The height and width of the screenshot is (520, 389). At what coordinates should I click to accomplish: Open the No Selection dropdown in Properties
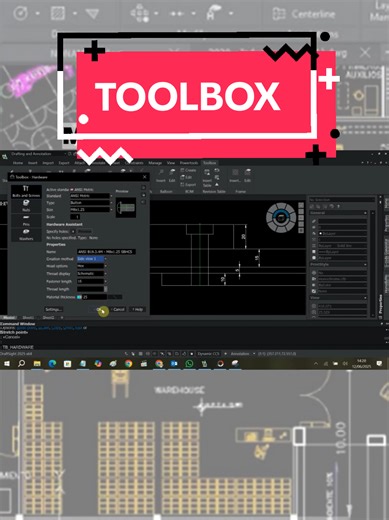click(x=342, y=199)
